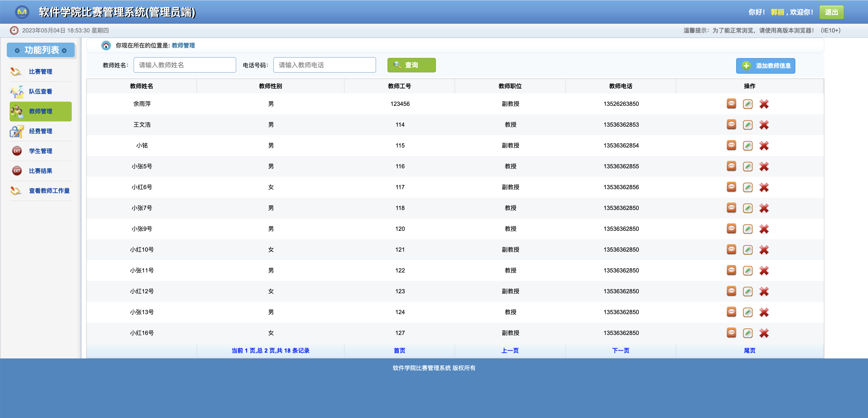Delete teacher 小张7号 with red X
Image resolution: width=868 pixels, height=418 pixels.
[x=764, y=208]
